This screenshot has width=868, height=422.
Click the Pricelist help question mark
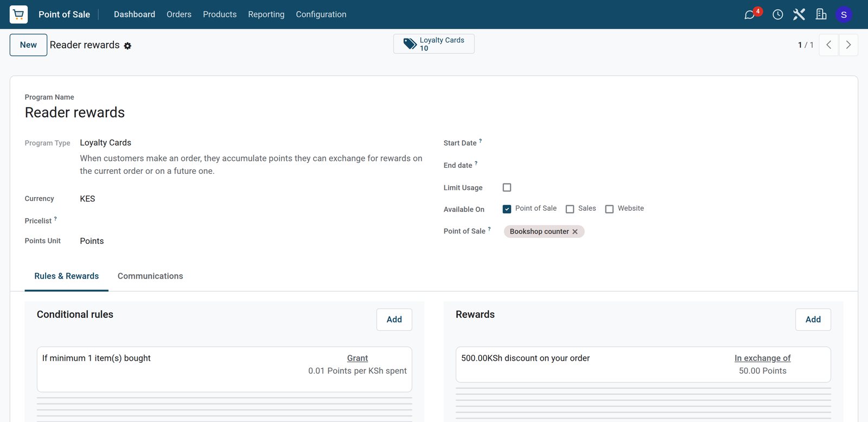pyautogui.click(x=55, y=219)
